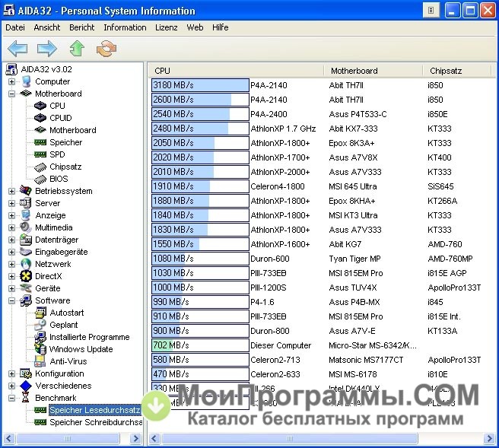Collapse the Software tree node

pos(11,300)
